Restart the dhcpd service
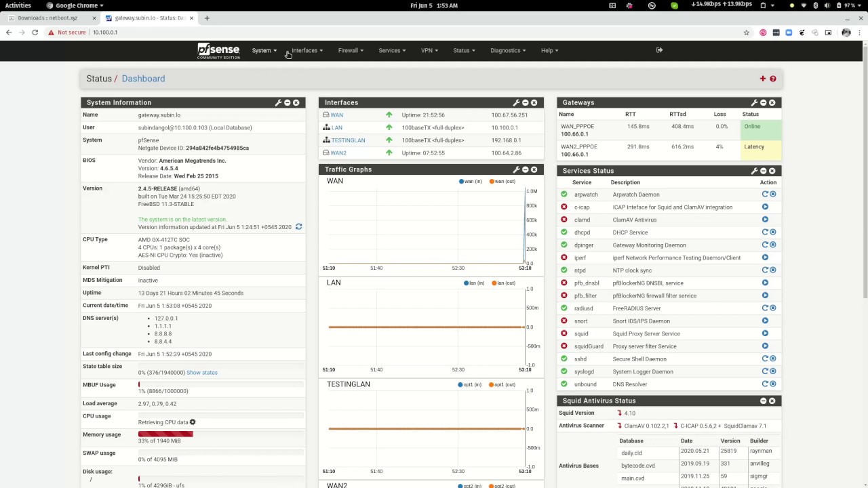Screen dimensions: 868x488 pyautogui.click(x=765, y=232)
